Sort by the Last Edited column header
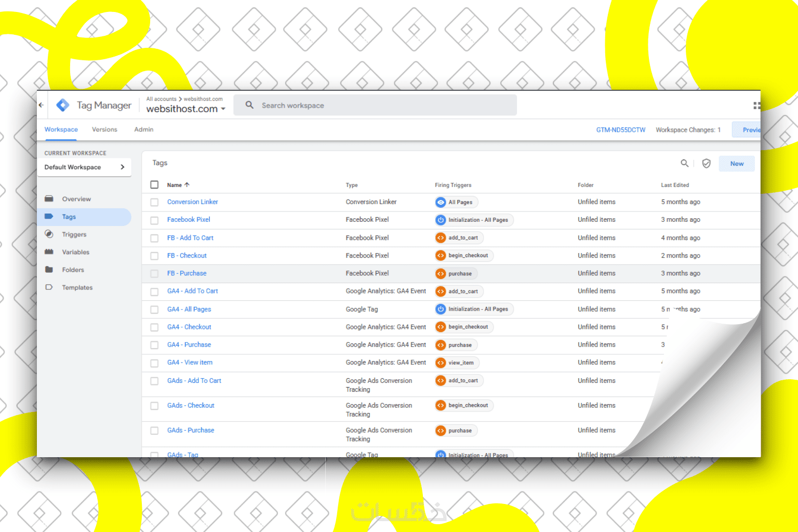The height and width of the screenshot is (532, 798). (x=675, y=185)
